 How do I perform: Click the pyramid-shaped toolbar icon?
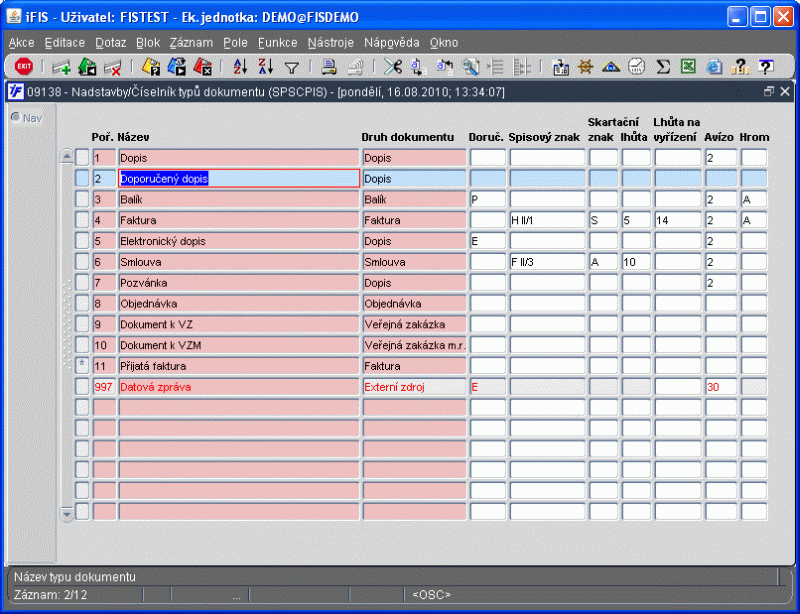(611, 67)
